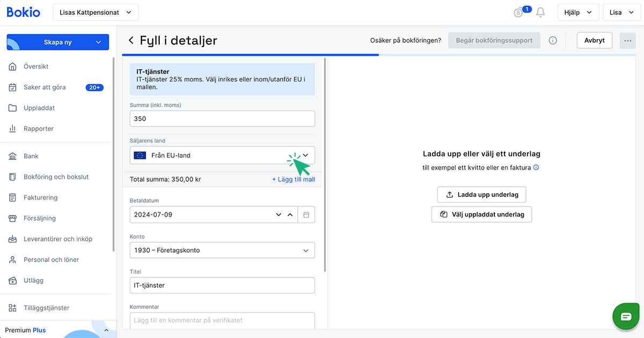
Task: Click the notification bell icon
Action: [540, 12]
